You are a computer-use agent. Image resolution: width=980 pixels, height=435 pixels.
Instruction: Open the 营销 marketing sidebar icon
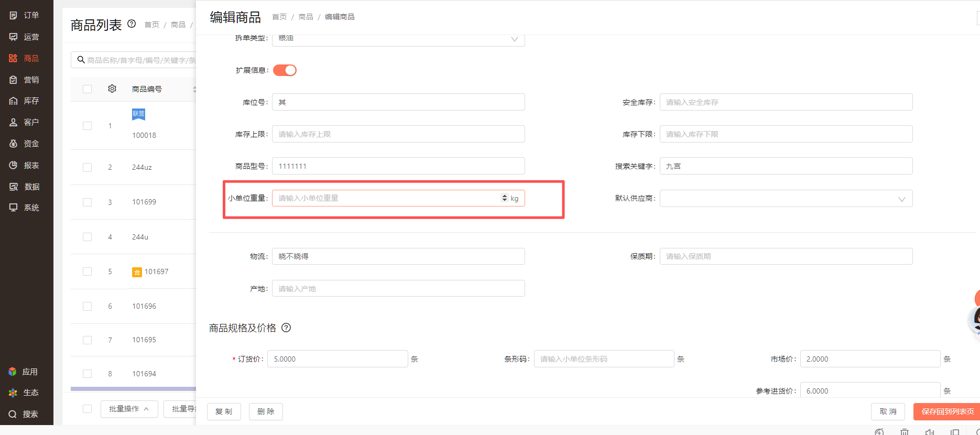(14, 80)
